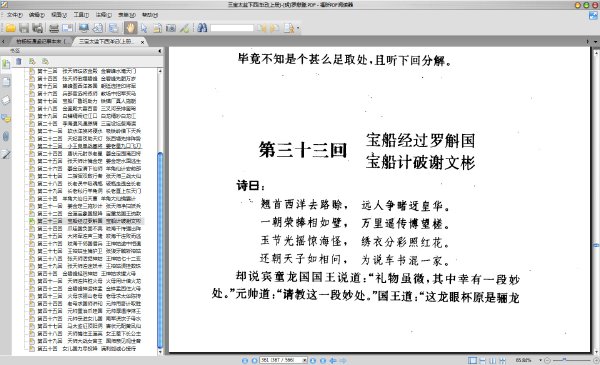Close the active 三宝太监下西洋记 tab
Image resolution: width=600 pixels, height=365 pixels.
click(142, 42)
